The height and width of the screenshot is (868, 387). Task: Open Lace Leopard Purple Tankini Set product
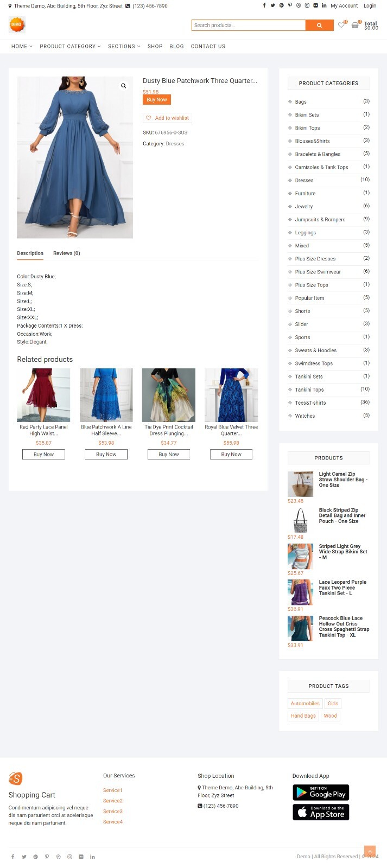(342, 588)
